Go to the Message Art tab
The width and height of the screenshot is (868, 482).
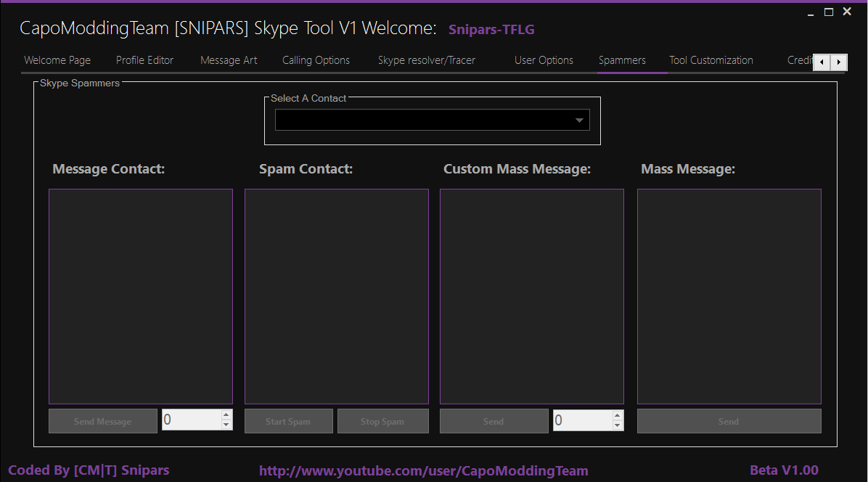229,60
